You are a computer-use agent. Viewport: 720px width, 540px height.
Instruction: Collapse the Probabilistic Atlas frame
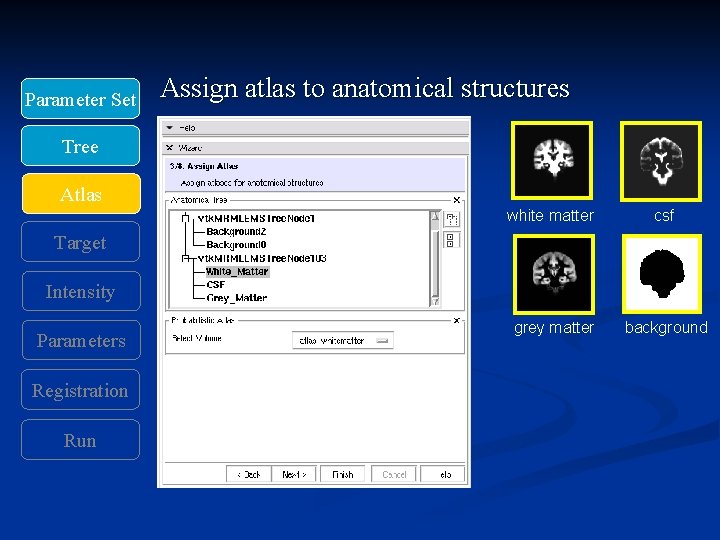[x=456, y=321]
